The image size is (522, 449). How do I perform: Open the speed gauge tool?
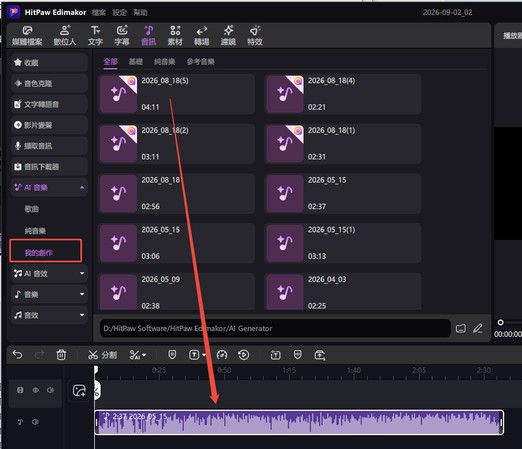click(x=222, y=355)
